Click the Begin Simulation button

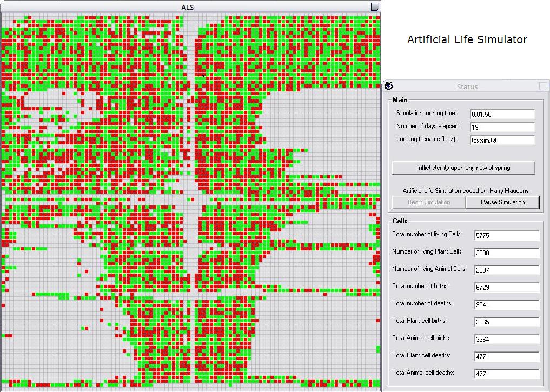[x=428, y=202]
